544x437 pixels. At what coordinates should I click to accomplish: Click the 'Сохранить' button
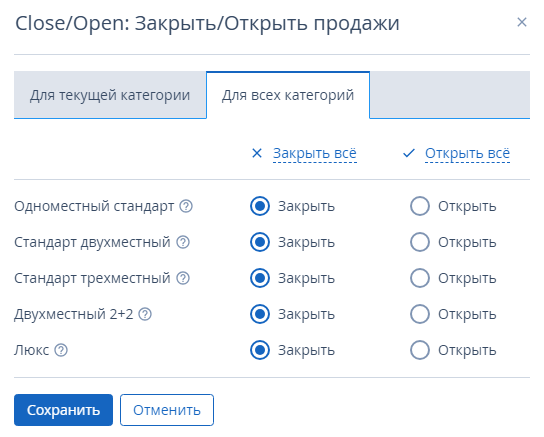coord(63,410)
